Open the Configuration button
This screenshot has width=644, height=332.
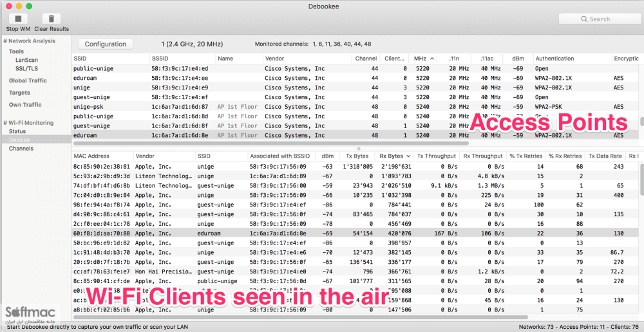[106, 44]
